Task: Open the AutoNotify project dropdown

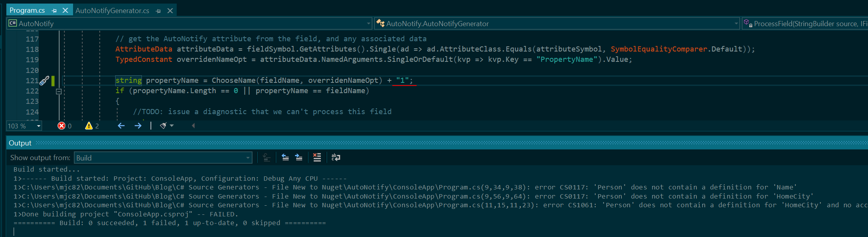Action: point(189,23)
